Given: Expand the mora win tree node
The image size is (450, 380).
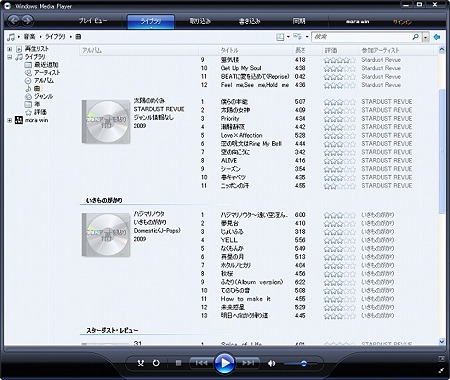Looking at the screenshot, I should click(10, 120).
